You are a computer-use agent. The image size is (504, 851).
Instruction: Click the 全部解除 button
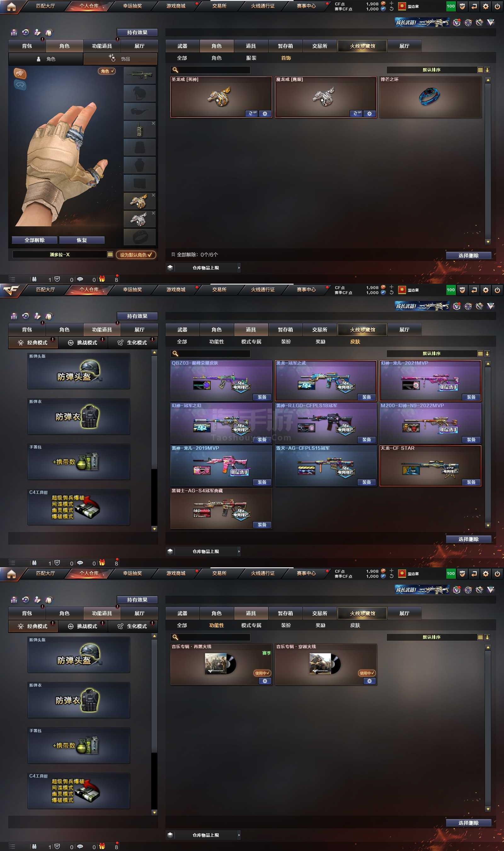(x=35, y=240)
